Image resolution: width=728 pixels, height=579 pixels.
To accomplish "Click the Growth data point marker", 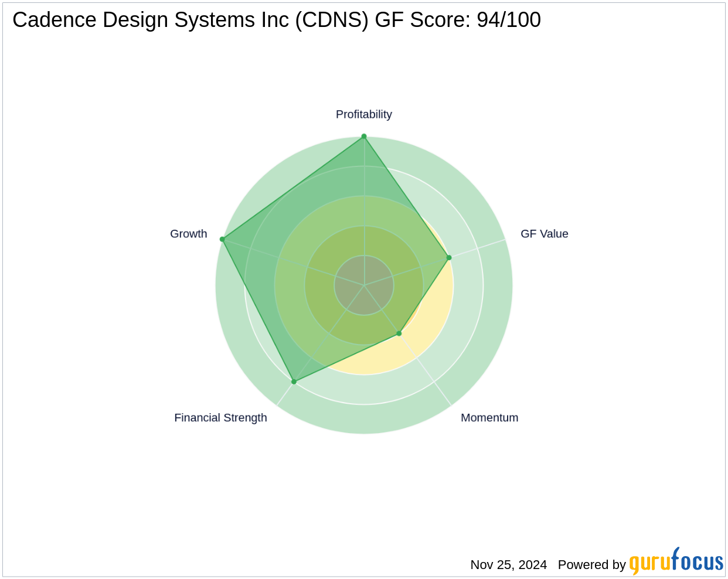I will click(222, 239).
